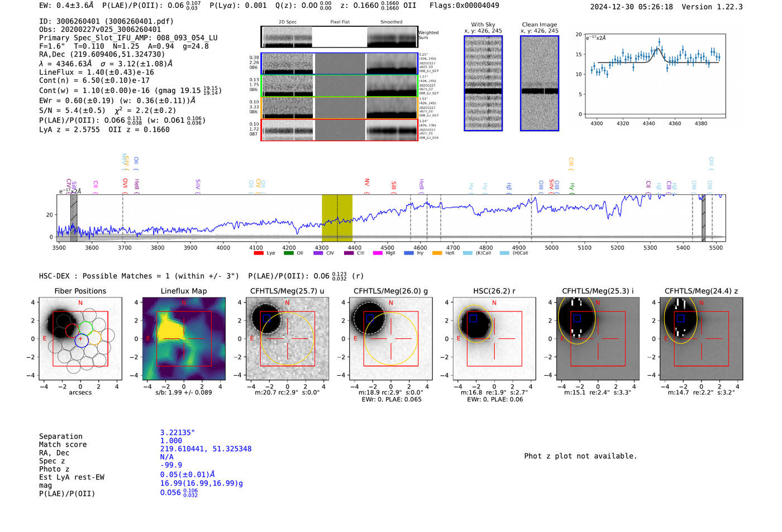Screen dimensions: 782x532
Task: Click the 2024-12-30 05:26:18 timestamp
Action: coord(632,7)
